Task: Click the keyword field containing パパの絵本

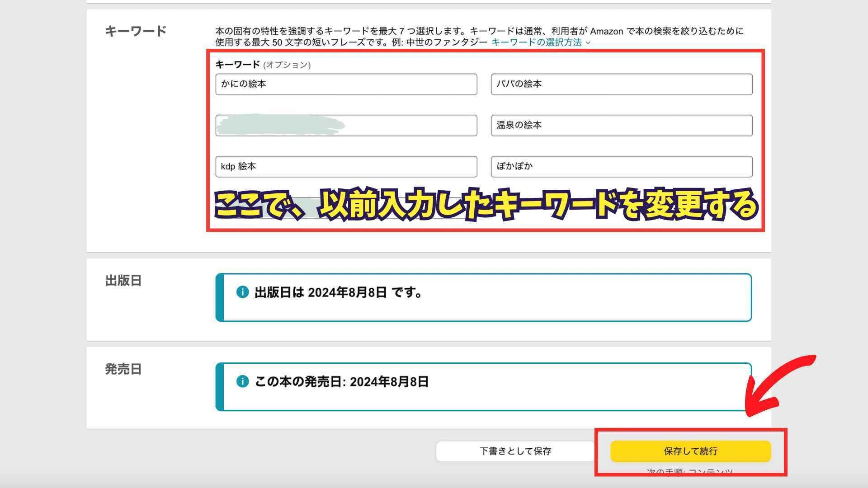Action: (x=622, y=84)
